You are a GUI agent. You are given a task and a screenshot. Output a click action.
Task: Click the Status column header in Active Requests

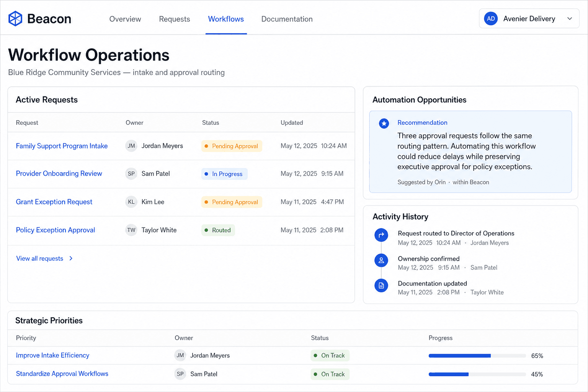click(x=211, y=122)
